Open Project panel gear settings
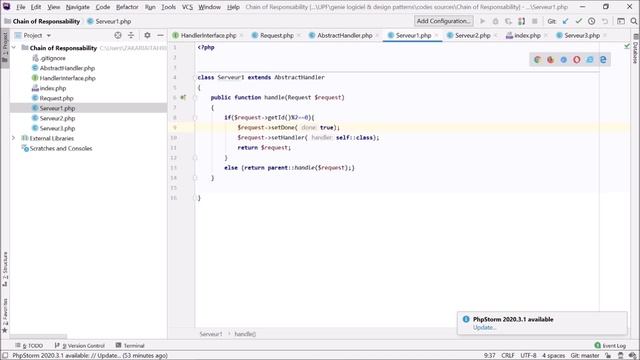The width and height of the screenshot is (640, 360). tap(147, 36)
